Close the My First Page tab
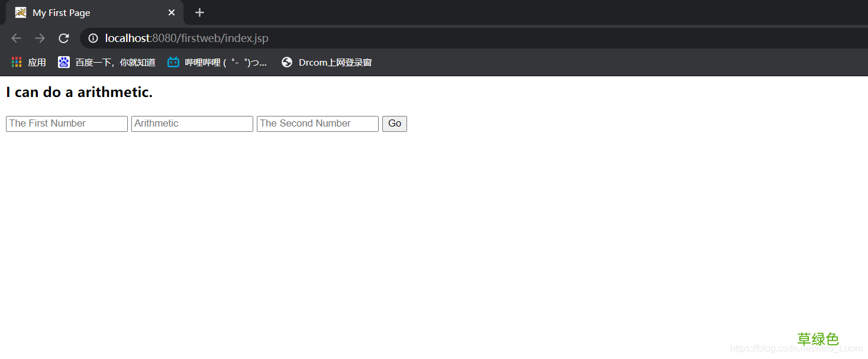This screenshot has height=359, width=868. tap(172, 12)
